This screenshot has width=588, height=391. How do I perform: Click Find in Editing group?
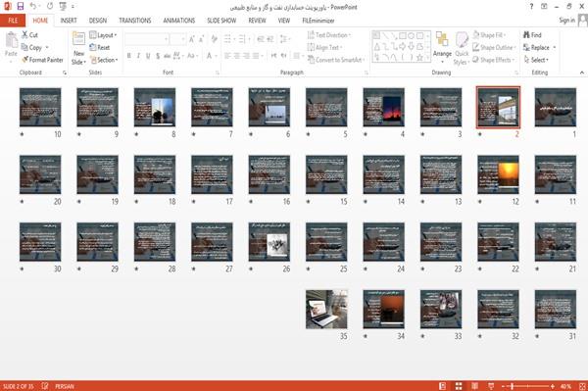click(x=532, y=35)
